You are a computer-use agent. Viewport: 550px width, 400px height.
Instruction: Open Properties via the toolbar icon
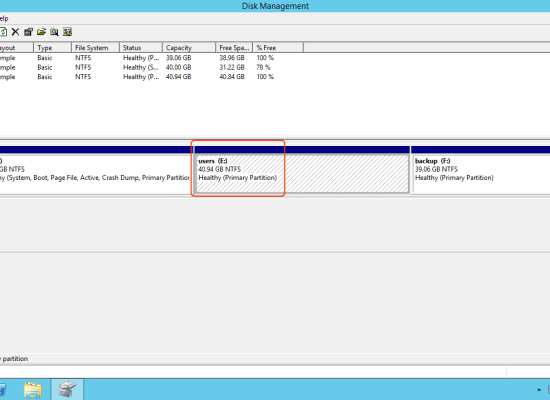[x=28, y=32]
